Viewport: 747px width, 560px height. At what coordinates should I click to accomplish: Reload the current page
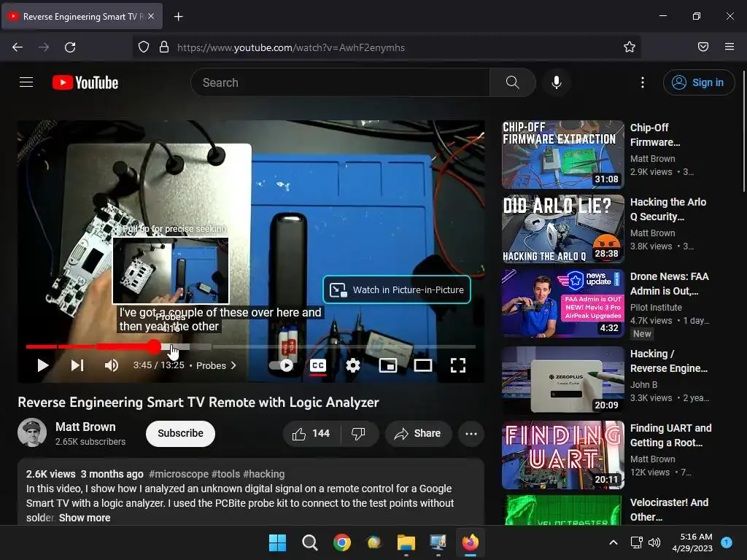[x=70, y=47]
